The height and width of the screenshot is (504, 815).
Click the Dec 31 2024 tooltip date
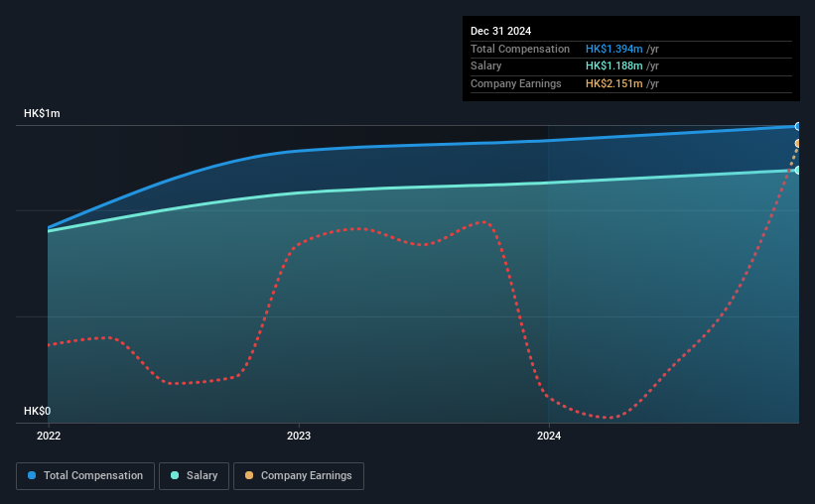[x=500, y=31]
